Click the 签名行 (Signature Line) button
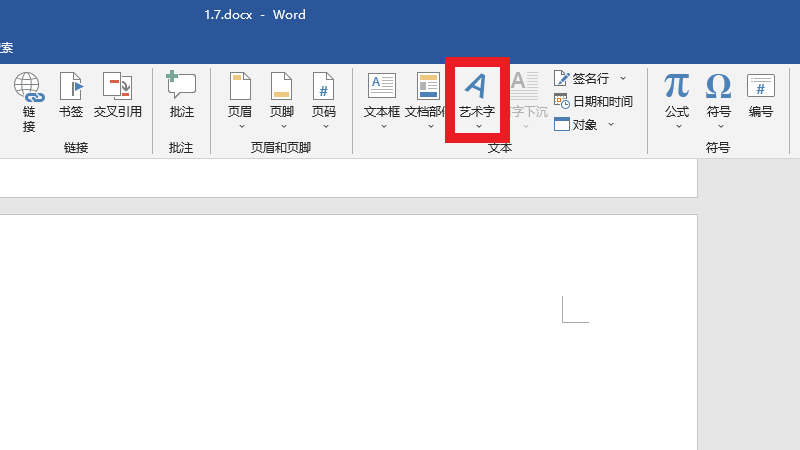The height and width of the screenshot is (450, 800). (582, 78)
